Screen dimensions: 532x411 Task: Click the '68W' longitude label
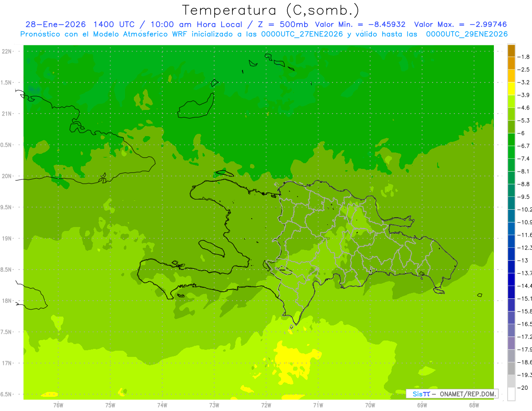pos(474,405)
